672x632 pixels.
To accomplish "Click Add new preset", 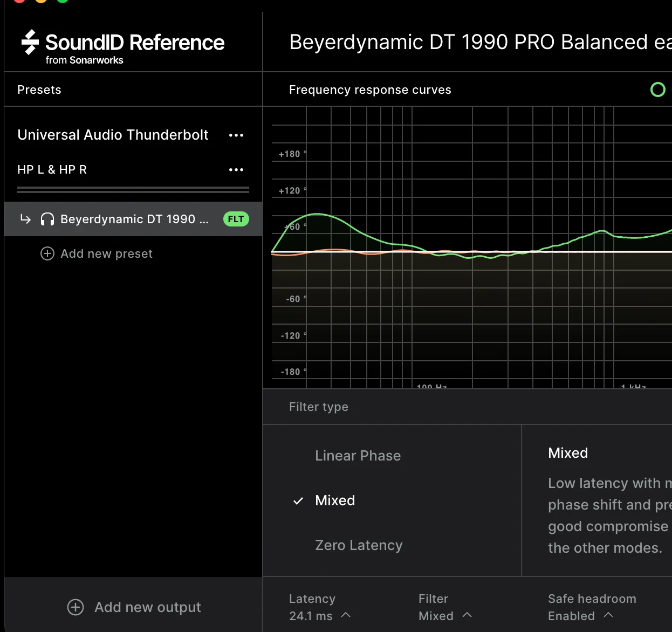I will (x=106, y=253).
